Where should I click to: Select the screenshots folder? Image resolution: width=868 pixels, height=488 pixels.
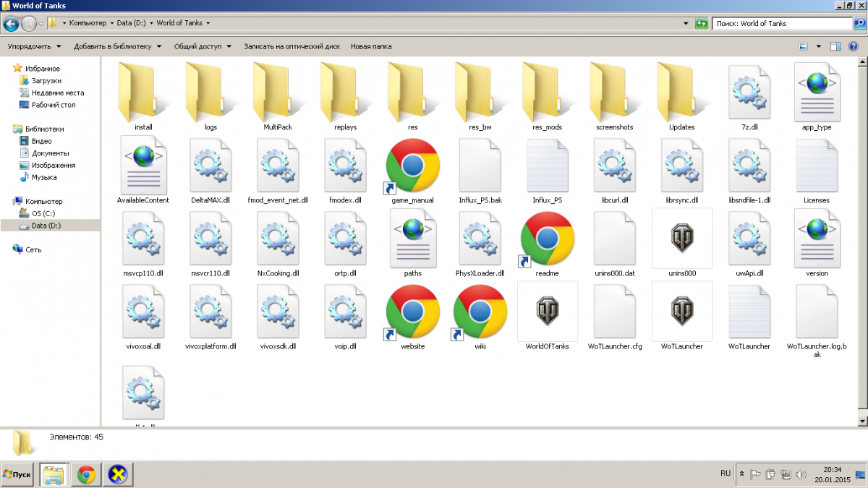point(615,92)
